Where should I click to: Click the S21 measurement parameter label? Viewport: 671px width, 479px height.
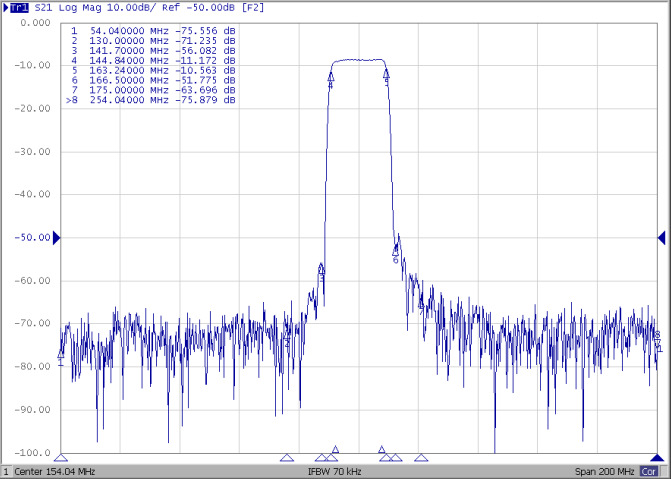(46, 7)
